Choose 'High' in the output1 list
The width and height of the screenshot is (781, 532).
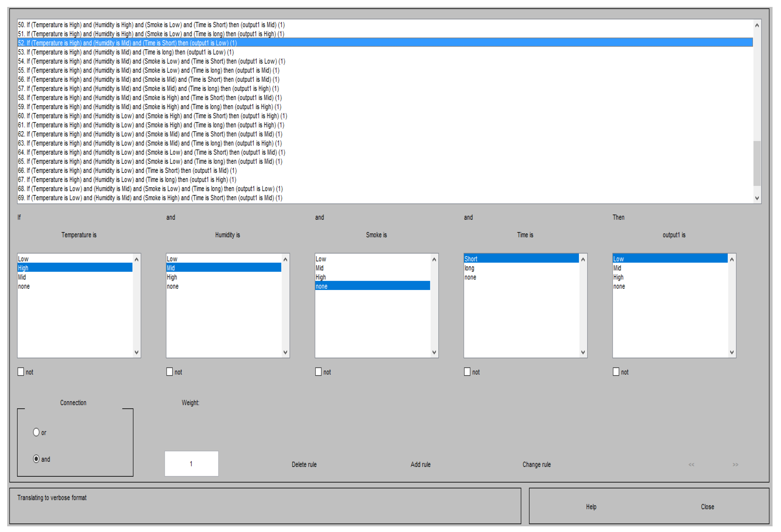[x=618, y=277]
